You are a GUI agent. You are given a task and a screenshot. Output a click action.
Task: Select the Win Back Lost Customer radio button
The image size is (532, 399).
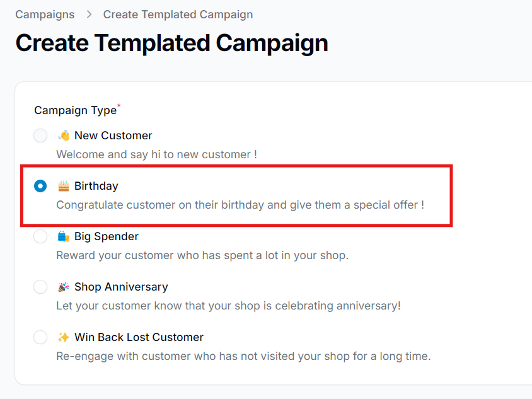coord(40,337)
